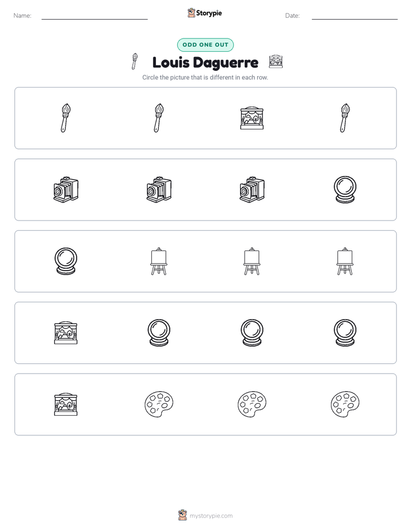Screen dimensions: 411x532
Task: Select the middle camera in row two
Action: 159,189
